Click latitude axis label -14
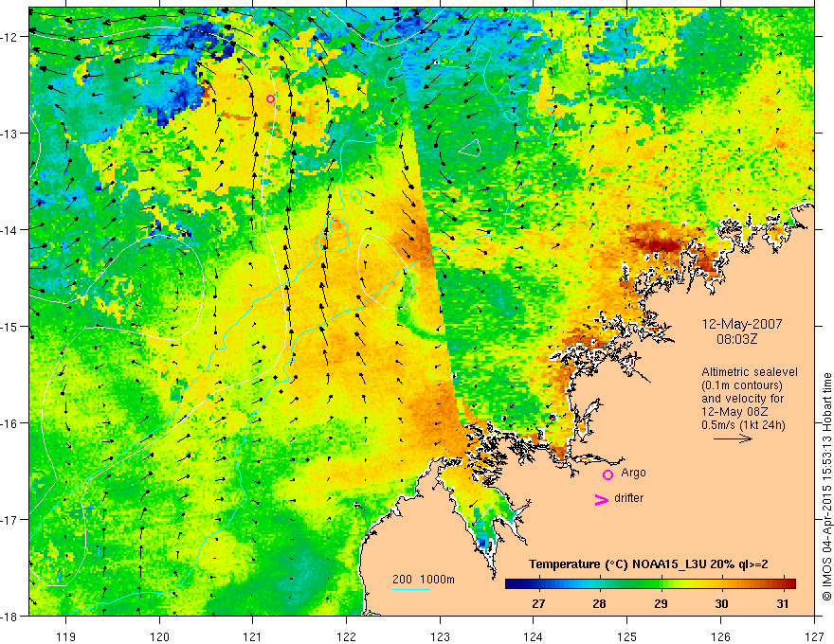This screenshot has height=644, width=834. [x=11, y=230]
